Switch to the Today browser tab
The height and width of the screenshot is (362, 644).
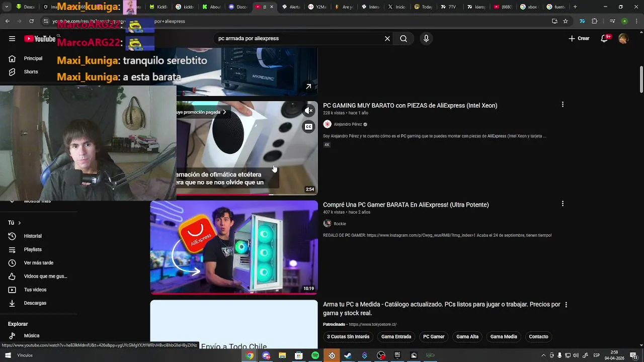coord(423,7)
